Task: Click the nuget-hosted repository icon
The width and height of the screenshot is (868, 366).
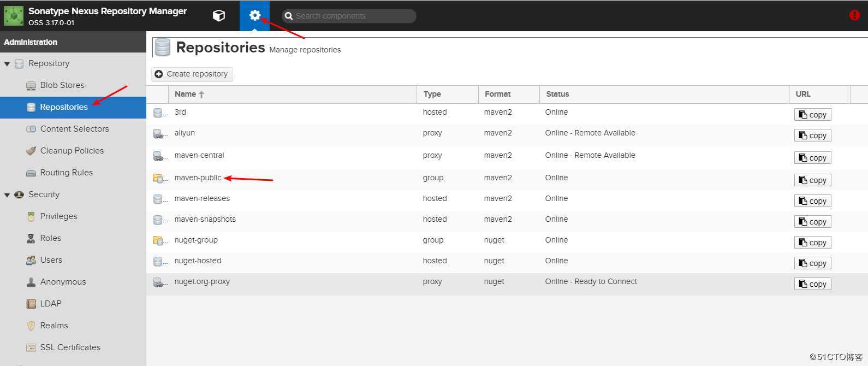Action: [158, 262]
